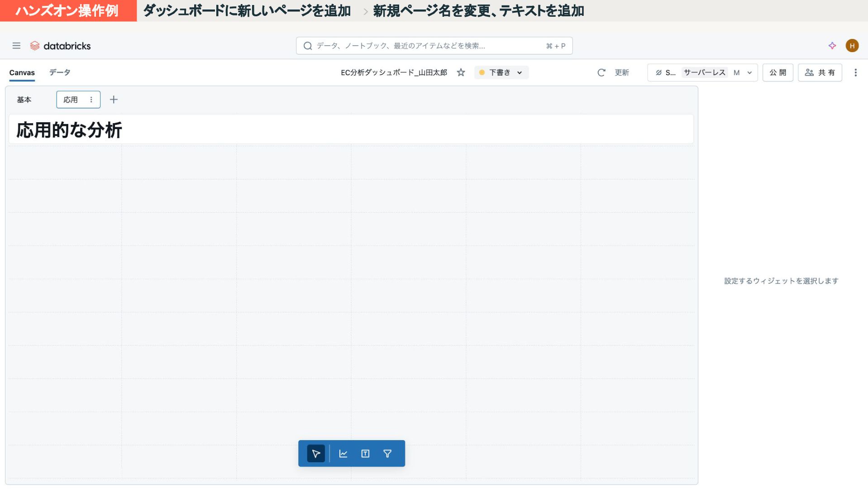Switch to the Canvas tab
Viewport: 868px width, 489px height.
coord(22,72)
